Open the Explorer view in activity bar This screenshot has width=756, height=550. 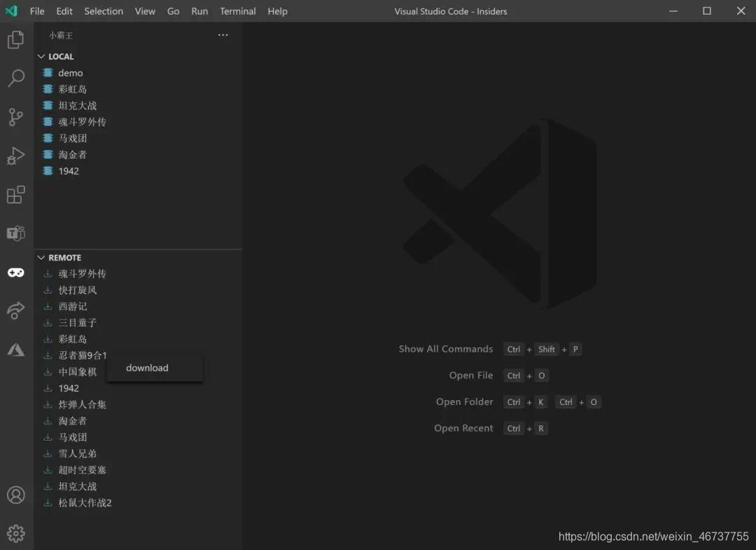point(16,39)
